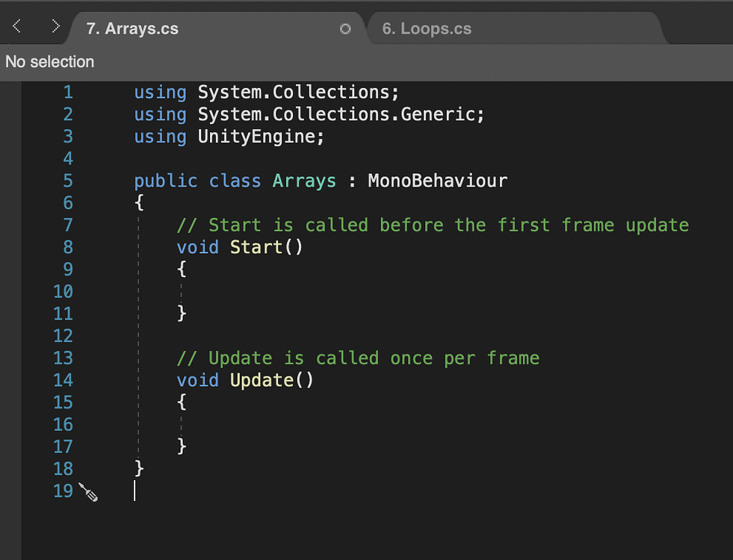Click line number 10 in the gutter

pos(64,291)
